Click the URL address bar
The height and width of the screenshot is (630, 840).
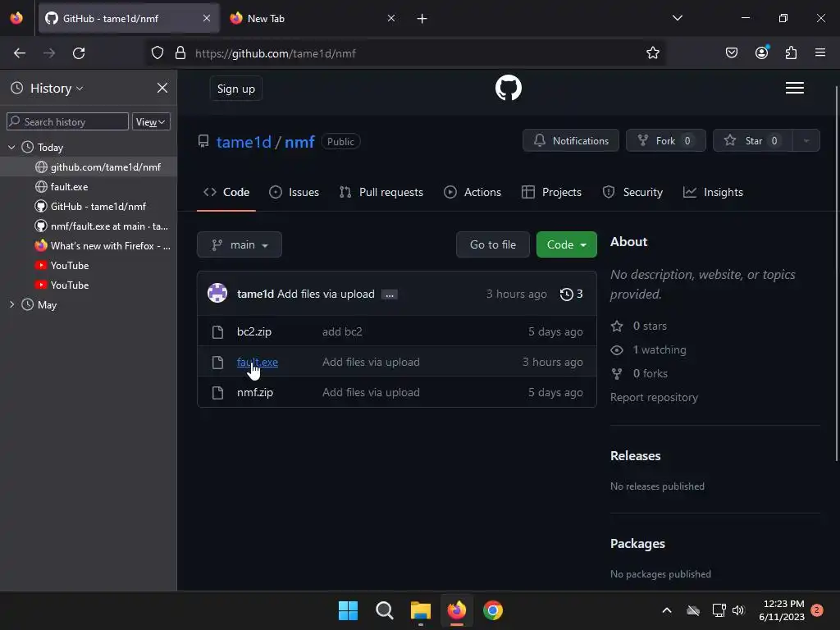point(407,53)
